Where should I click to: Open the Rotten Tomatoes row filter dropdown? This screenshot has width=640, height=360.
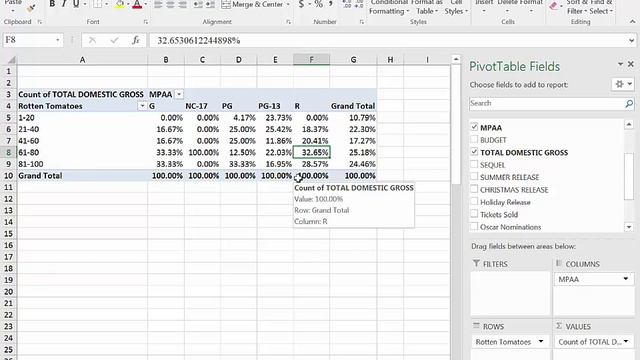pos(142,106)
